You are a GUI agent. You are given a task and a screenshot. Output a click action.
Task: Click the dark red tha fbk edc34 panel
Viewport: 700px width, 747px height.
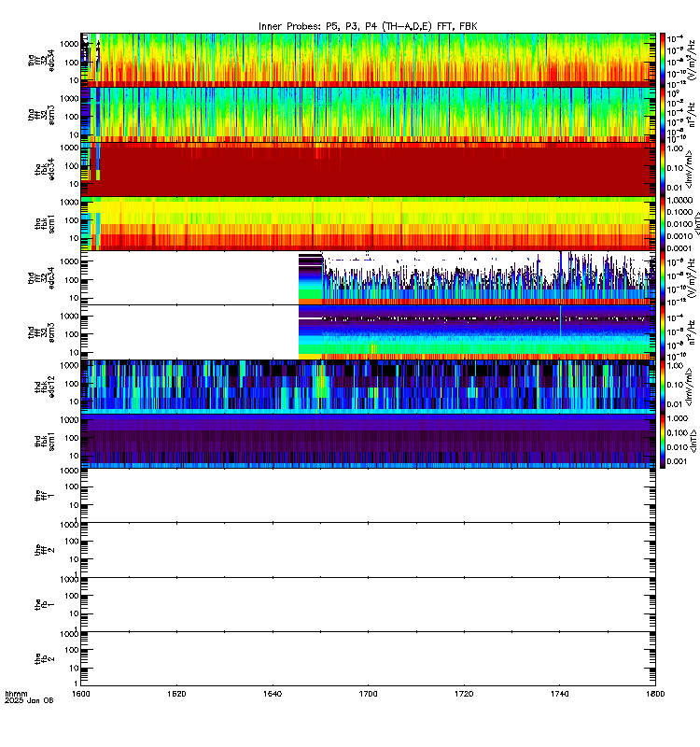[x=368, y=169]
